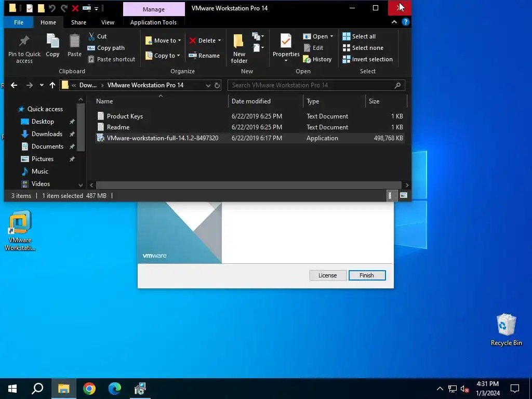
Task: Click License button in VMware installer
Action: click(327, 275)
